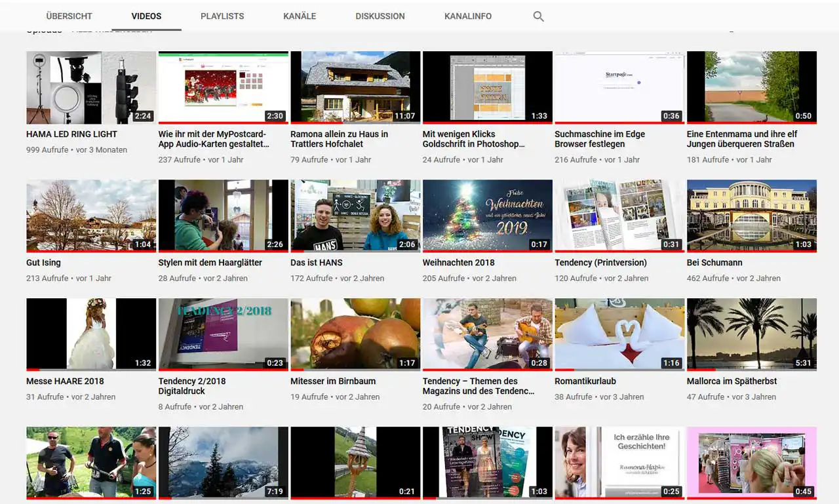This screenshot has width=839, height=504.
Task: Click title Mit wenigen Klicks Goldschrift
Action: click(474, 139)
